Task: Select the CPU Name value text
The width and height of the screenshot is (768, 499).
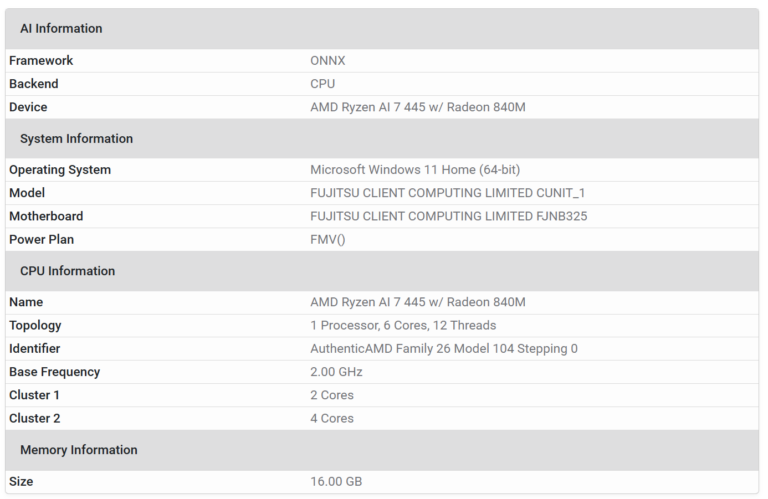Action: point(418,302)
